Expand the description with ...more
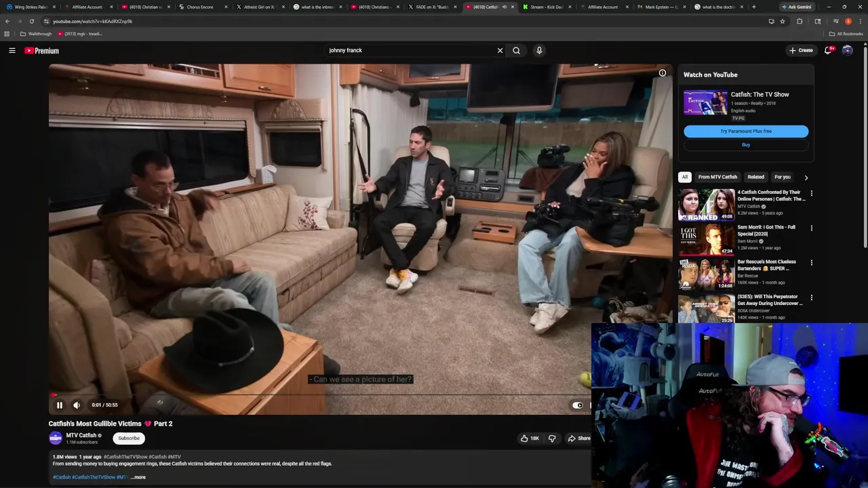 [x=138, y=477]
